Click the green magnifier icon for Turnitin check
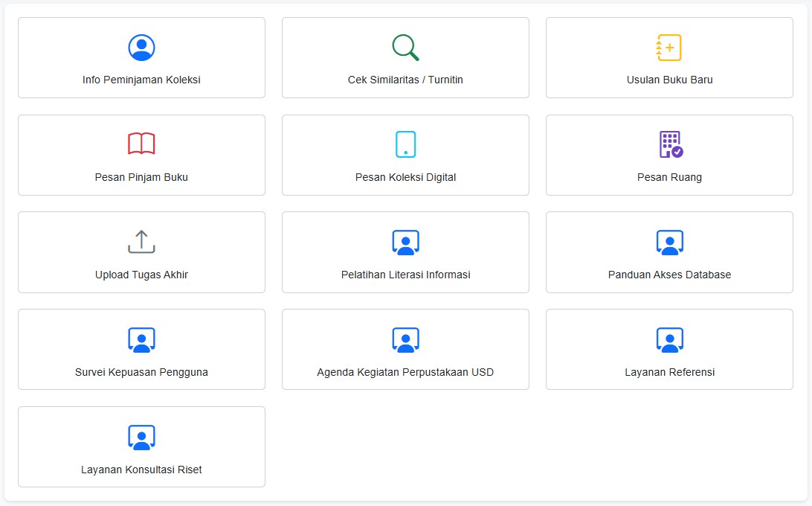 pos(405,48)
